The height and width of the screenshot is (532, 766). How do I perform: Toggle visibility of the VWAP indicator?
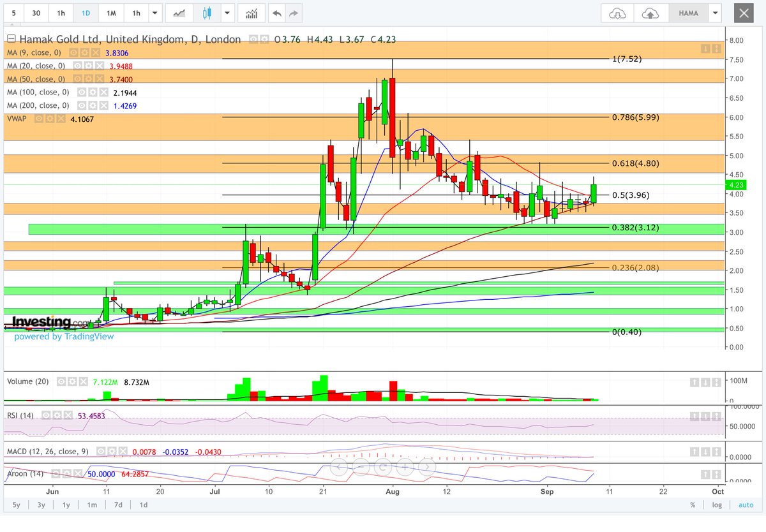point(39,119)
